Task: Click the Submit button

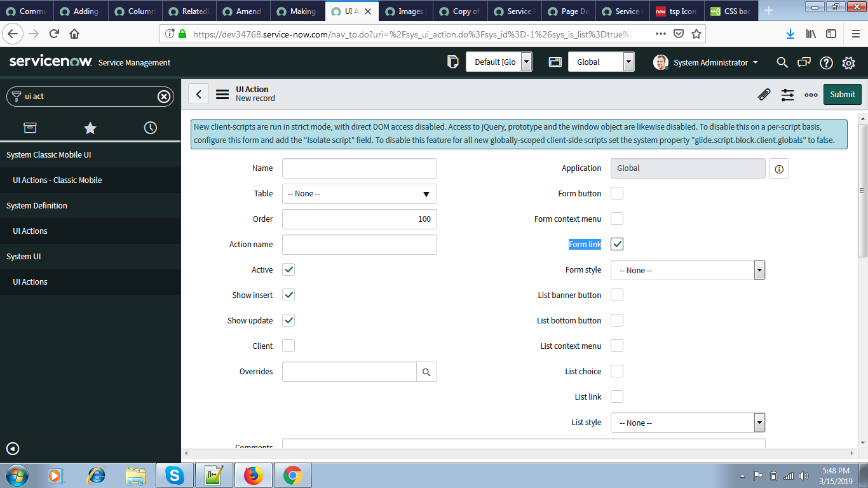Action: coord(842,94)
